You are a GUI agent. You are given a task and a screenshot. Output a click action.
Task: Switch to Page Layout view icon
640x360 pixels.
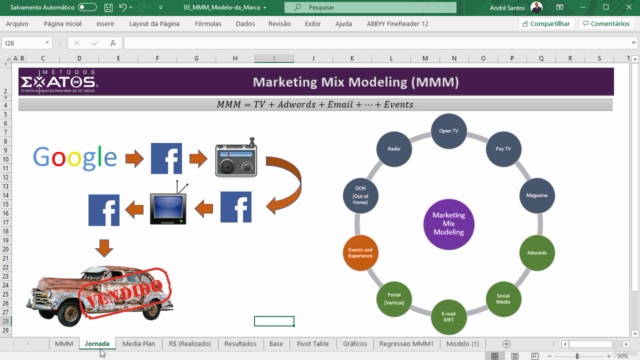pyautogui.click(x=515, y=356)
